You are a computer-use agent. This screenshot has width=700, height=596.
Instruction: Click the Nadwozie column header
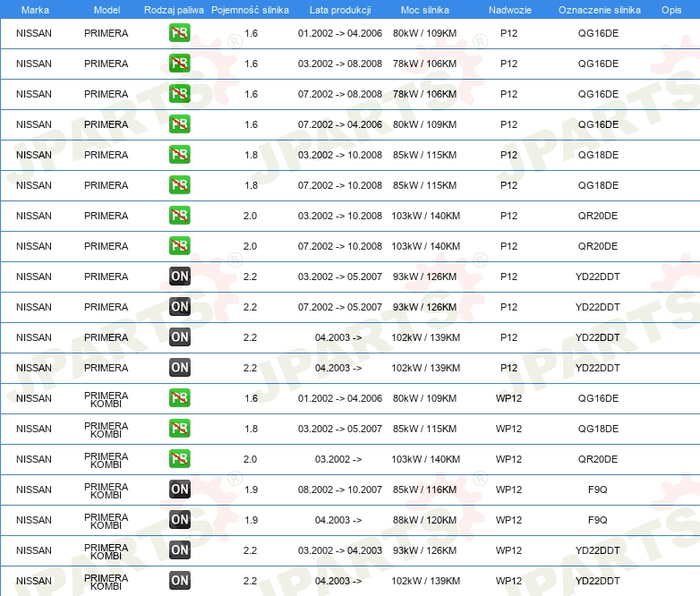(x=510, y=10)
